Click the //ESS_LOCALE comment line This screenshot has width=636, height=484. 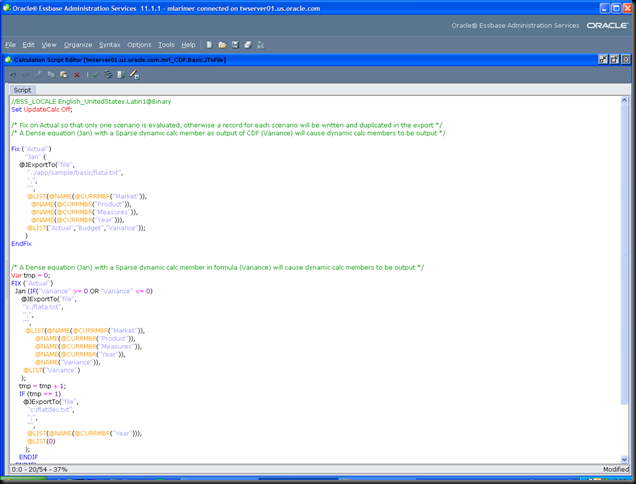(x=91, y=101)
